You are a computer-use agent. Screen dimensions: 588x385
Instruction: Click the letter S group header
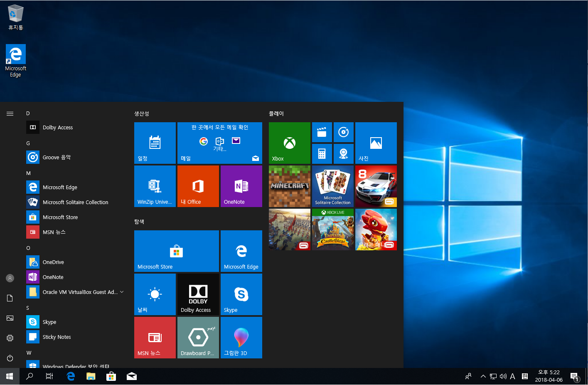[x=28, y=308]
